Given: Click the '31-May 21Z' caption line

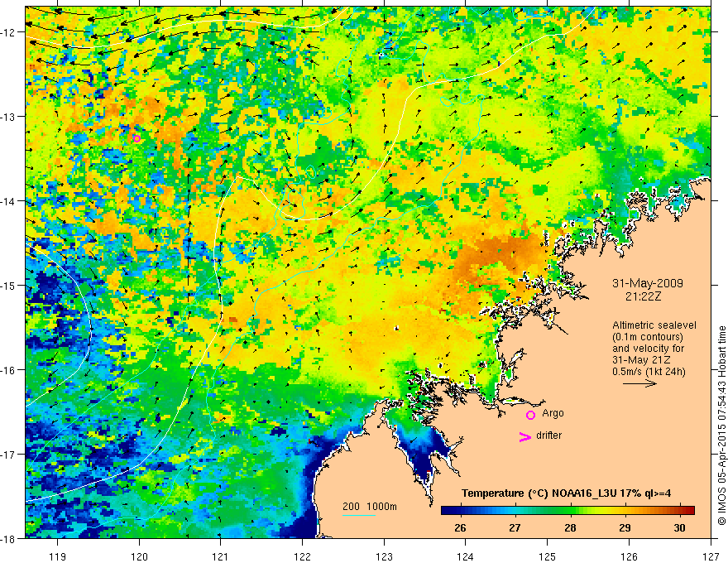Looking at the screenshot, I should click(641, 359).
